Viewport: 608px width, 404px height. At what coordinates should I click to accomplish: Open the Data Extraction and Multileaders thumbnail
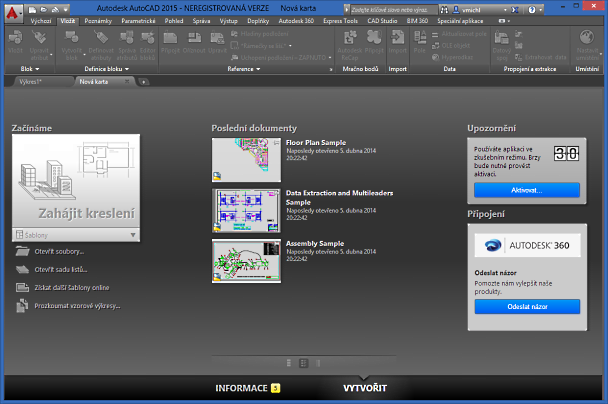246,211
